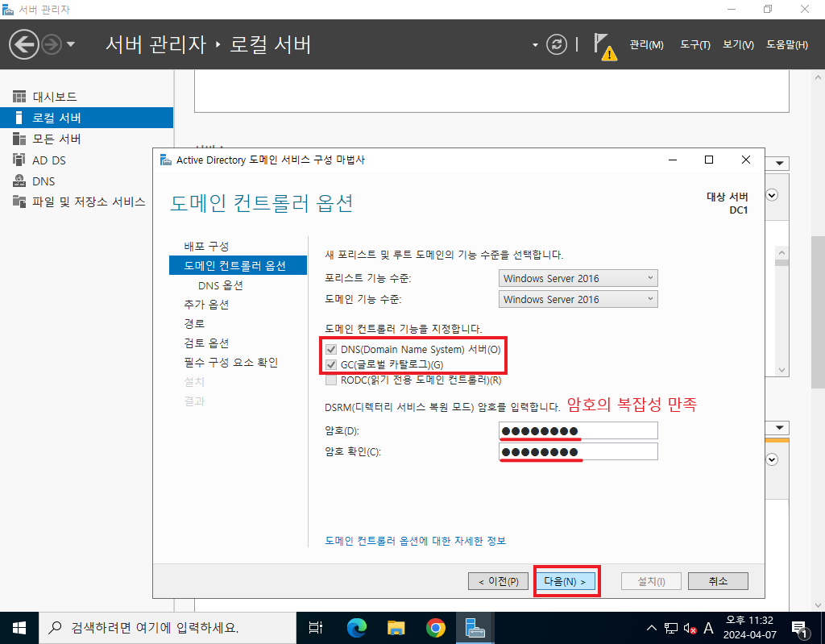Viewport: 825px width, 644px height.
Task: Switch to Server Manager taskbar icon
Action: (x=475, y=628)
